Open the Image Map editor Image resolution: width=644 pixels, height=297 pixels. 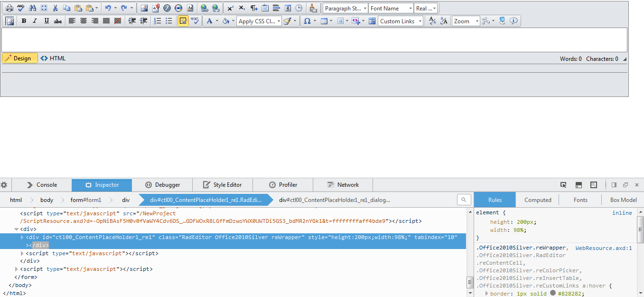click(x=372, y=21)
